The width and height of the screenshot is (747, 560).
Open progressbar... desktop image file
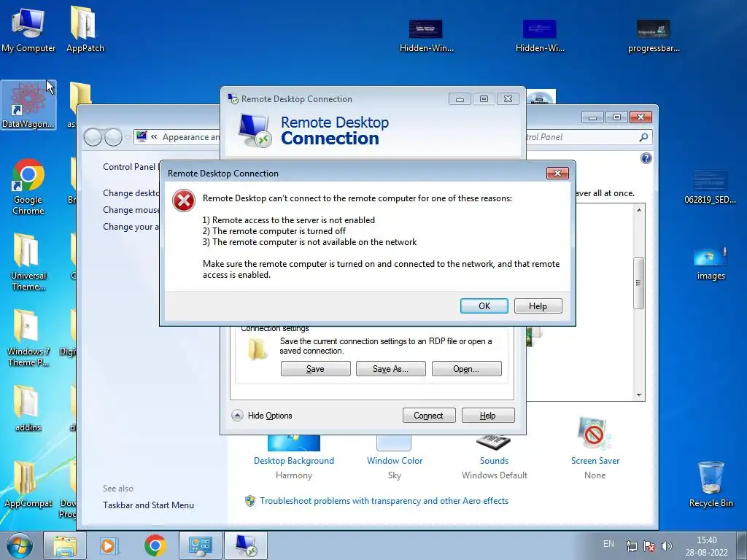654,36
